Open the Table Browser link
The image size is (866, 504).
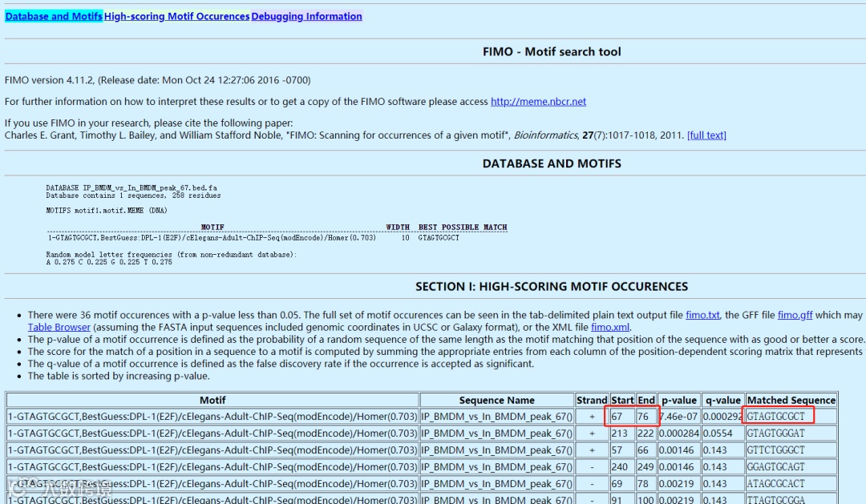(59, 328)
